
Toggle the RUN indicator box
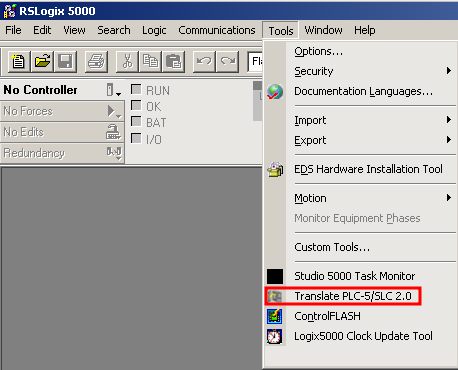[136, 89]
